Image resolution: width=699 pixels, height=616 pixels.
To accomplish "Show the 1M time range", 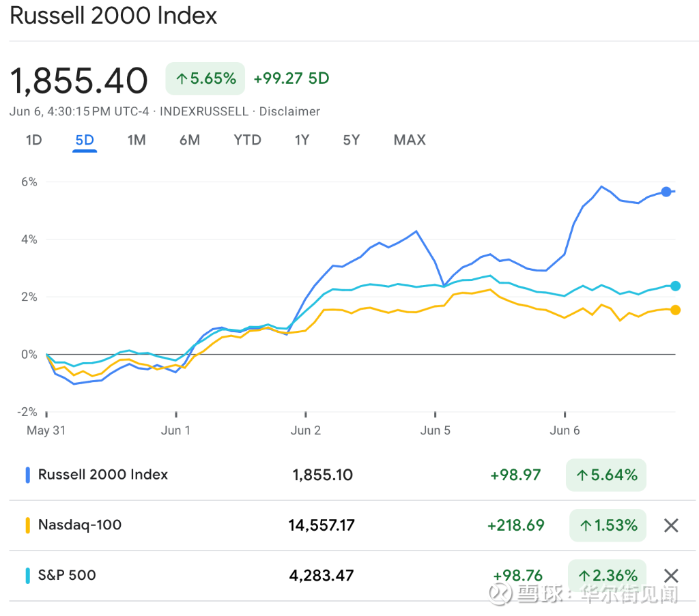I will point(137,140).
